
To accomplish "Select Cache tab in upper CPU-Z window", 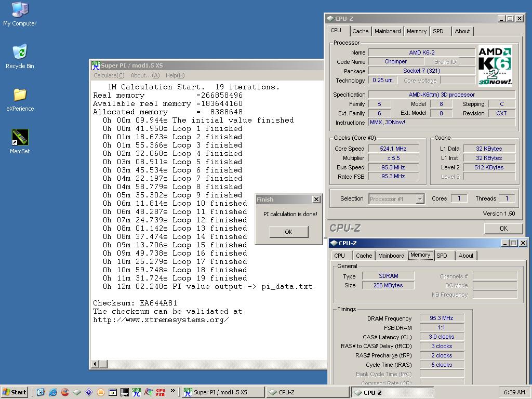I will tap(361, 31).
